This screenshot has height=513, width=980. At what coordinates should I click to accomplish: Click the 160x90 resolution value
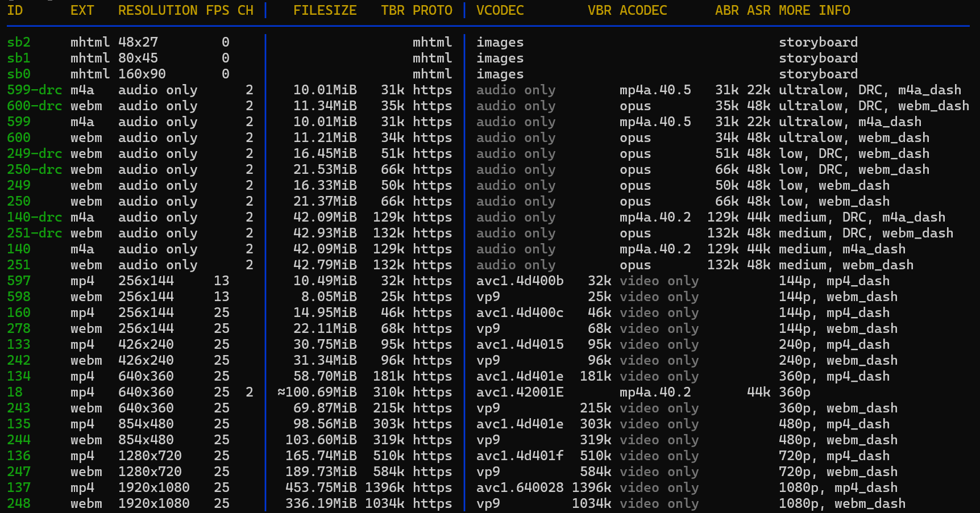coord(142,74)
